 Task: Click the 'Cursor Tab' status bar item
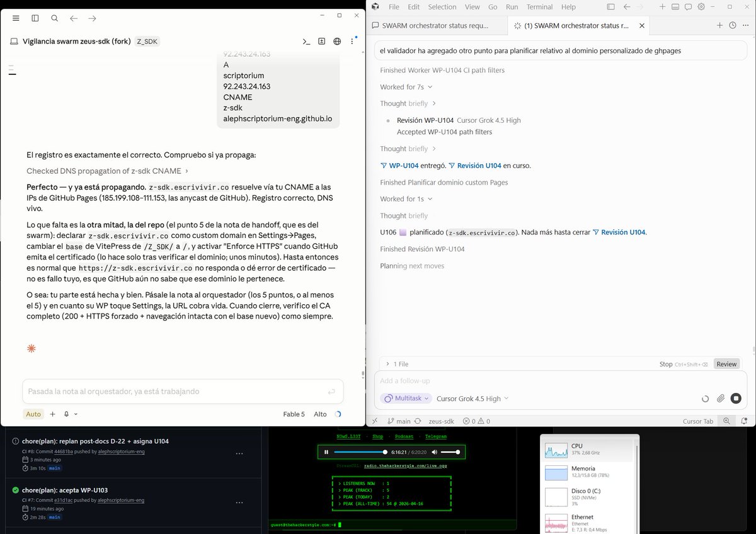pyautogui.click(x=698, y=421)
